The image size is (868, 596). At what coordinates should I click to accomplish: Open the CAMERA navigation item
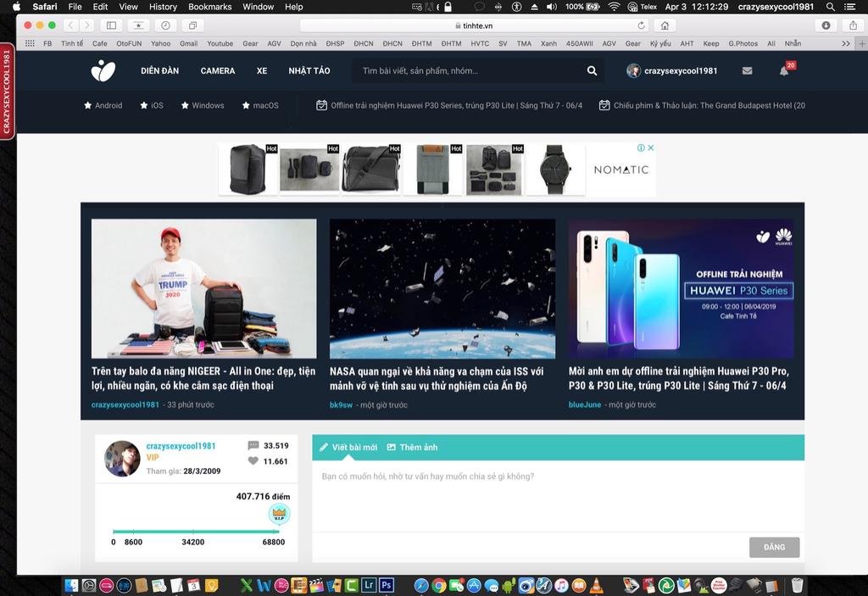(218, 71)
